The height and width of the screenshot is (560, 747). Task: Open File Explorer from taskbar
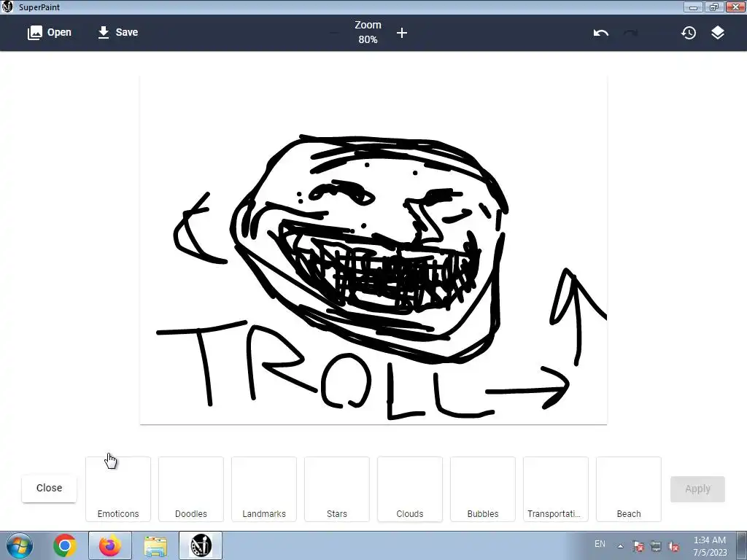[x=155, y=545]
